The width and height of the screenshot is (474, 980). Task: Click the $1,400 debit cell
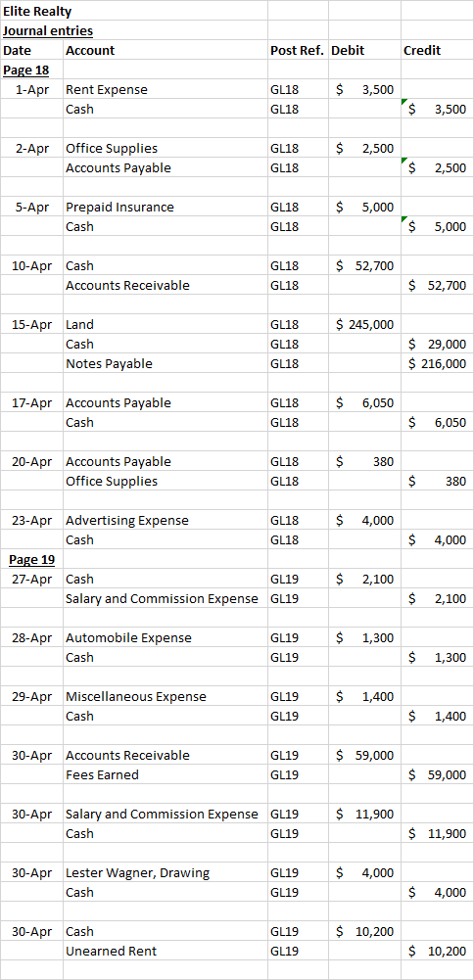[x=364, y=696]
